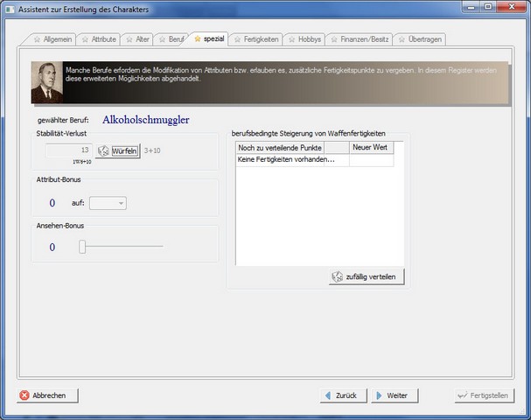Click the Zurück button
Viewport: 531px width, 420px height.
(344, 395)
